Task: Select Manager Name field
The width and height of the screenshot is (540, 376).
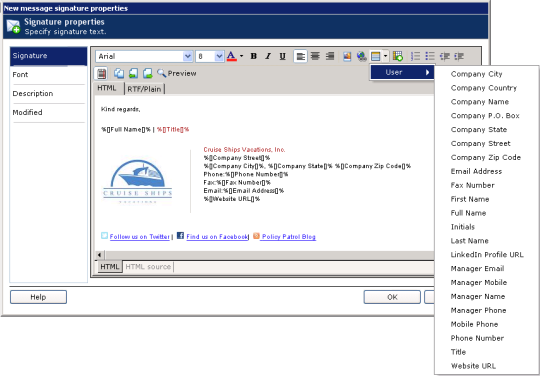Action: coord(478,296)
